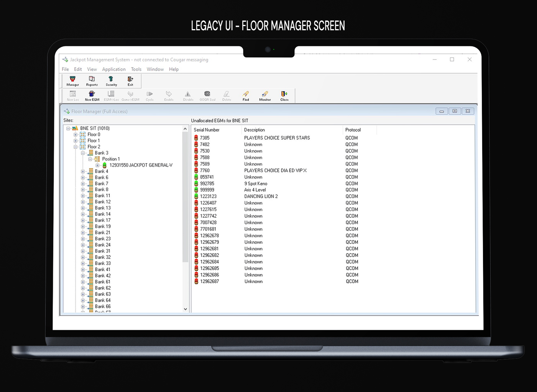
Task: Click the Cycle toolbar icon
Action: tap(149, 96)
